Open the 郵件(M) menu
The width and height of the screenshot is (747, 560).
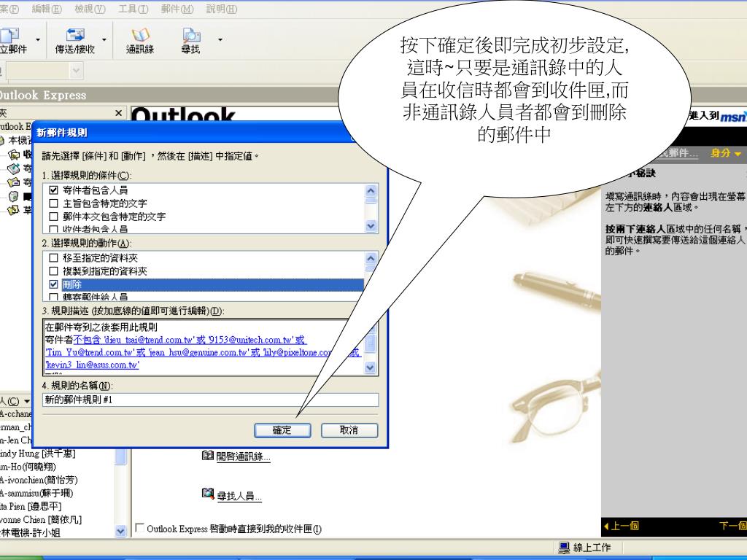[x=177, y=9]
